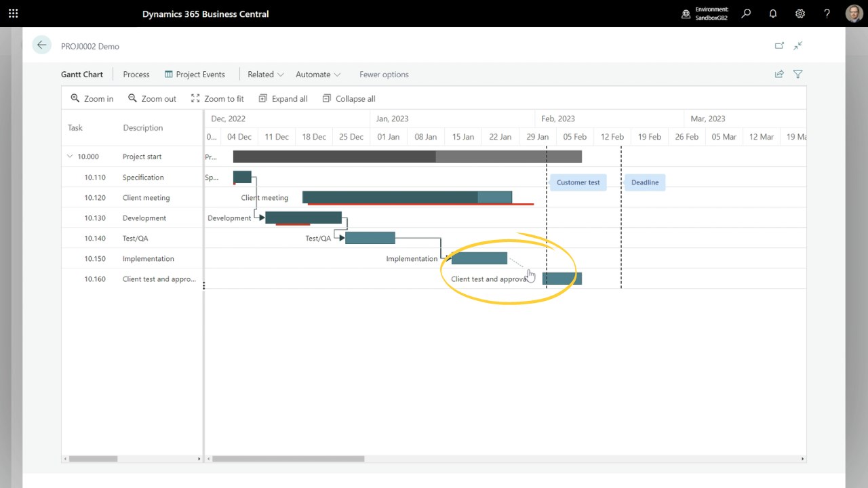Click the Feb, 2023 month header

558,119
